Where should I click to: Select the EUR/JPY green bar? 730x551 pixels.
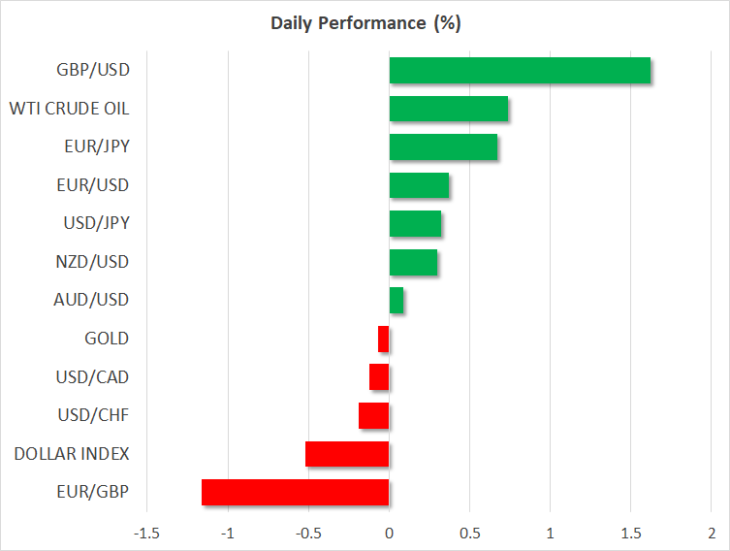(x=443, y=147)
